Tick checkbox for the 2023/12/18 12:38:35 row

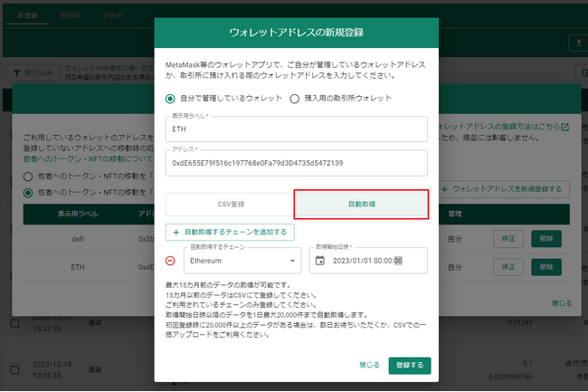[x=15, y=370]
